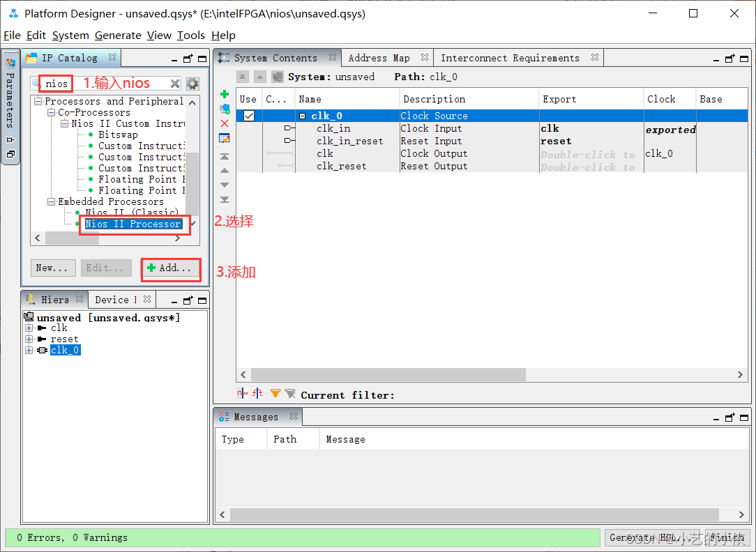Open the Edit menu
Screen dimensions: 756x552
click(36, 35)
